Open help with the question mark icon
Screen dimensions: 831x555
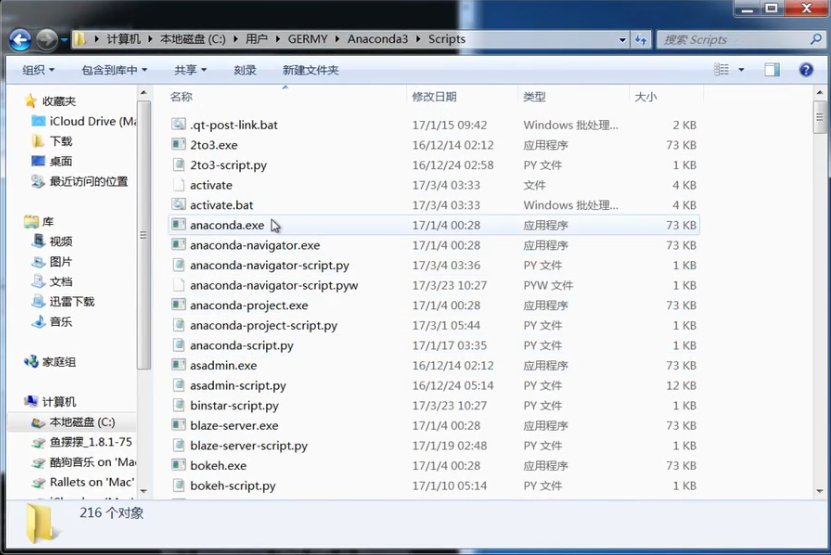click(806, 69)
